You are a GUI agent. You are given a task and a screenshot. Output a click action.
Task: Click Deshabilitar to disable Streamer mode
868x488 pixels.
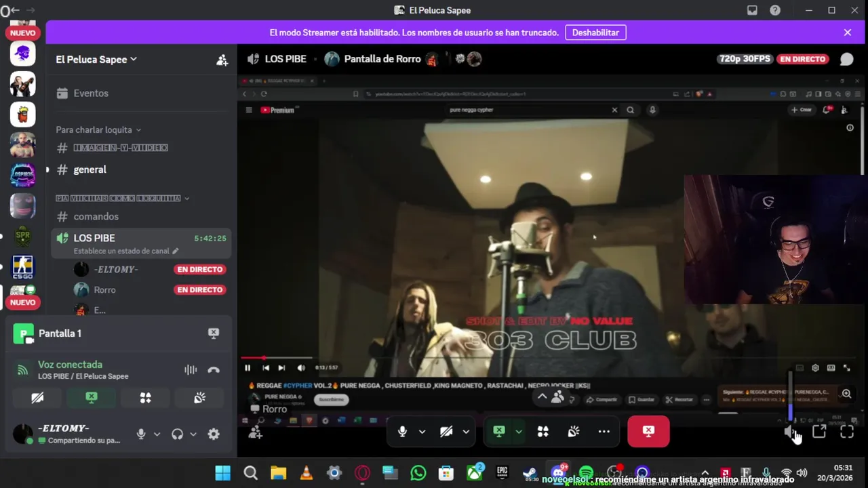point(595,33)
